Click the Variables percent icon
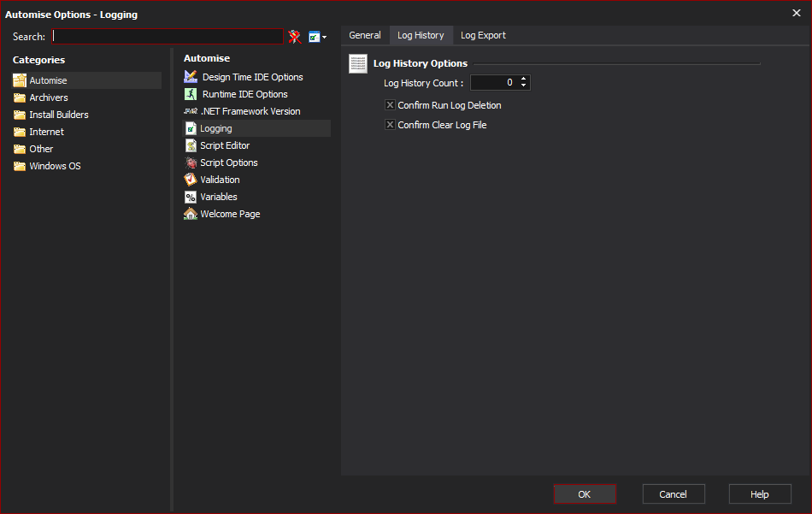This screenshot has height=514, width=812. coord(191,197)
